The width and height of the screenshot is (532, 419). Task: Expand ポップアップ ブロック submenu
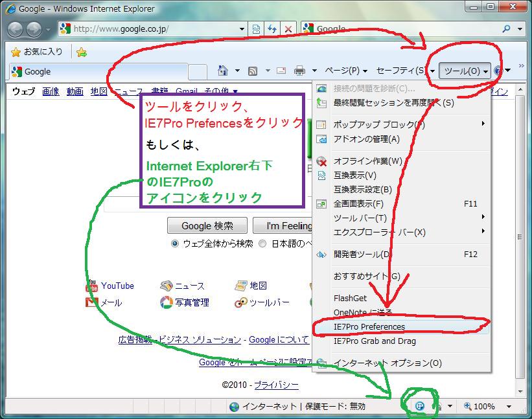[483, 124]
